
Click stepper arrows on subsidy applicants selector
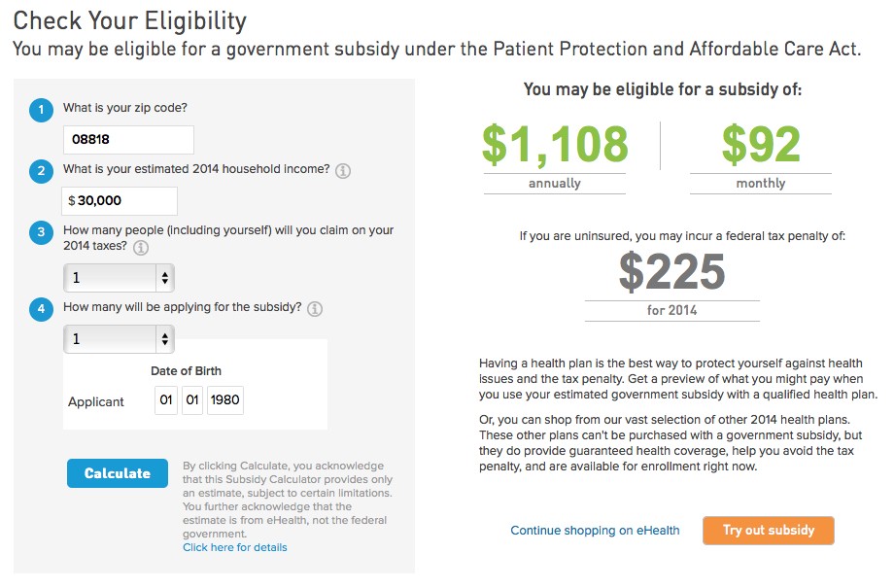[x=165, y=339]
